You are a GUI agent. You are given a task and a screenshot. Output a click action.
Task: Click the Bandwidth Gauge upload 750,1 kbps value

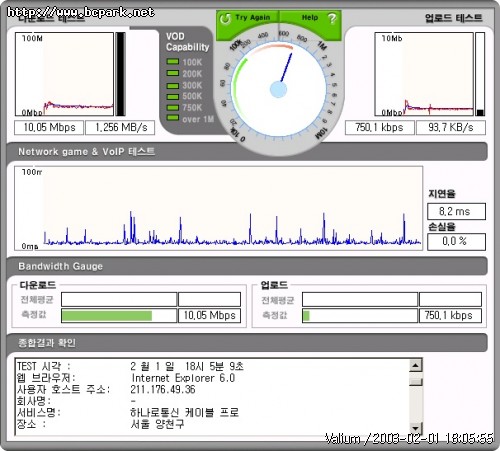tap(450, 316)
